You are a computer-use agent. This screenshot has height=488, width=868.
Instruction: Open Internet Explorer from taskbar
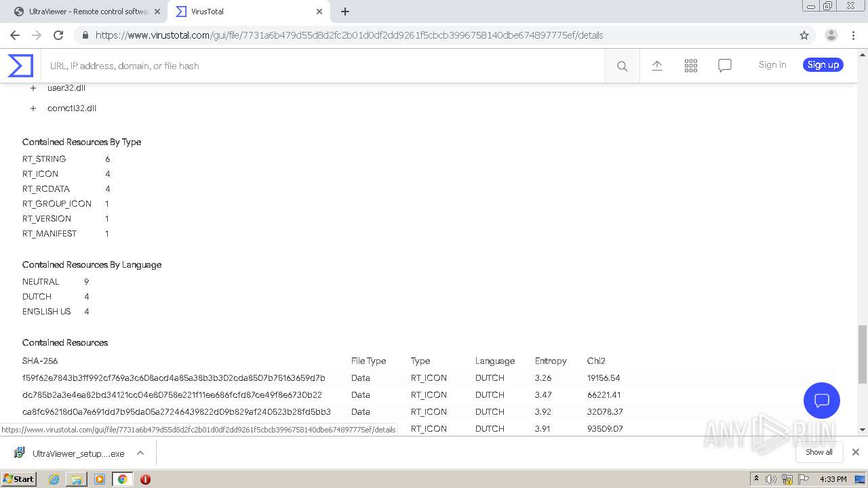(54, 479)
